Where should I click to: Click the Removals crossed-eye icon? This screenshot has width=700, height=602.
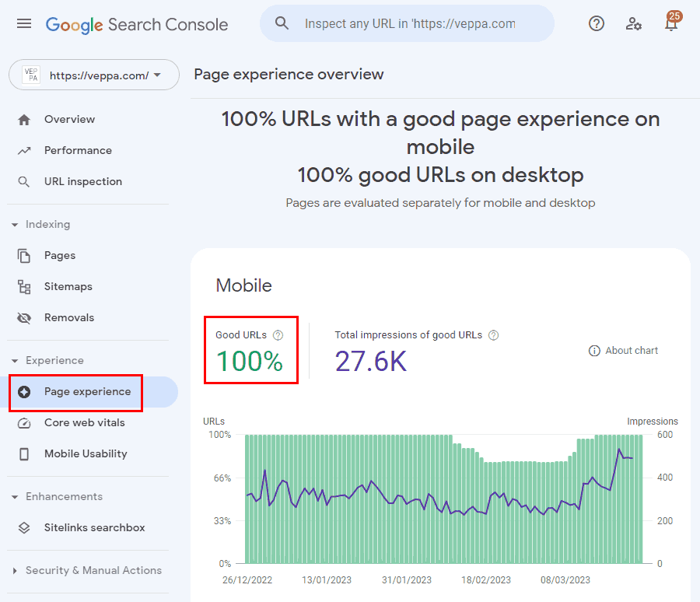click(x=24, y=318)
